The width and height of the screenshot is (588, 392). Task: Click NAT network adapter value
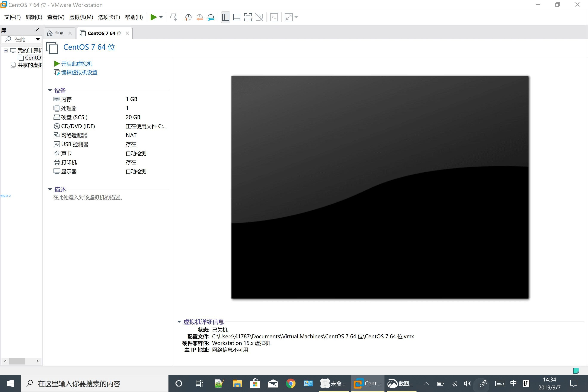(131, 135)
